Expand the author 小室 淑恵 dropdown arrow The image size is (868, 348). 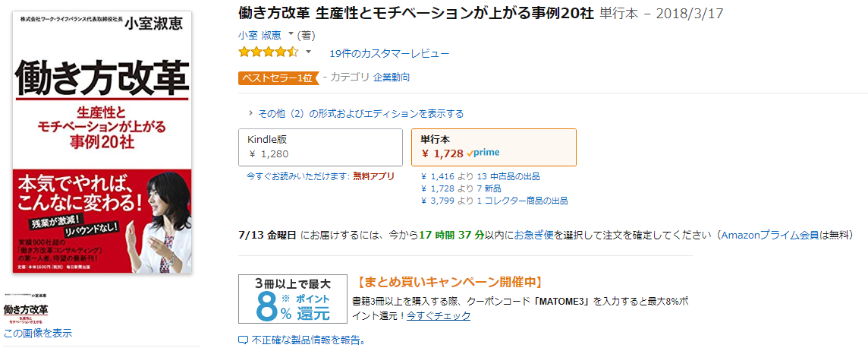tap(291, 34)
